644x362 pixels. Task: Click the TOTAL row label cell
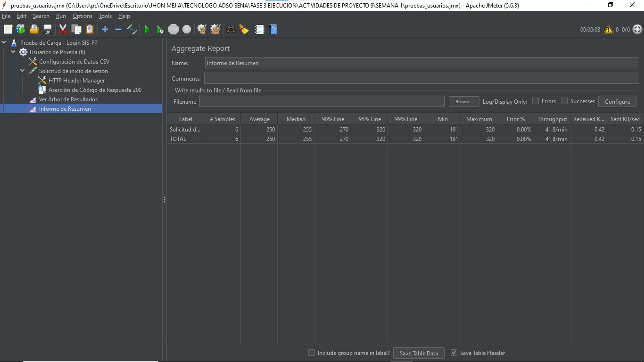click(x=186, y=139)
